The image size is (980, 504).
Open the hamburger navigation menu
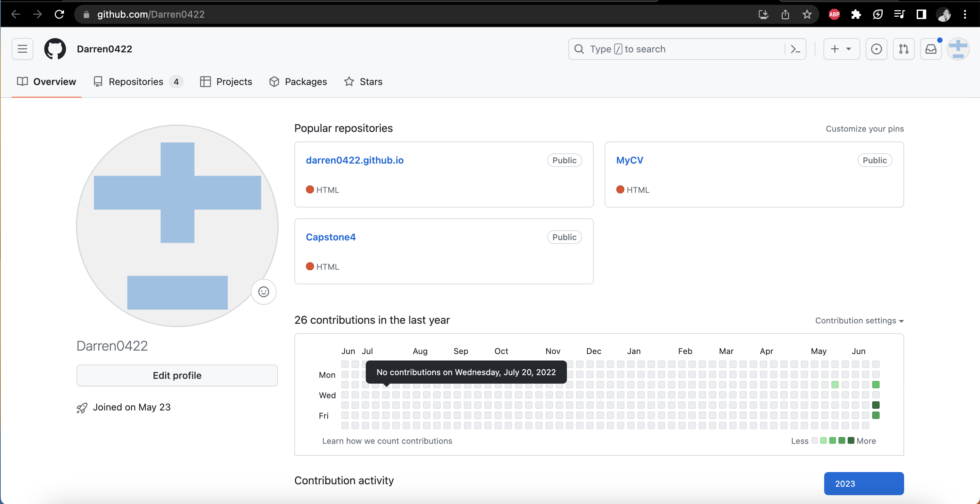[x=22, y=49]
